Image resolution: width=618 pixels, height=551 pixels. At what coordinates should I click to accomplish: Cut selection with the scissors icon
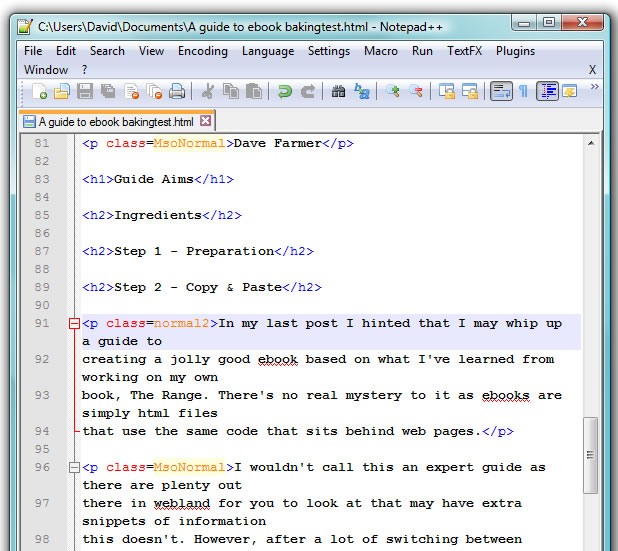(x=208, y=92)
